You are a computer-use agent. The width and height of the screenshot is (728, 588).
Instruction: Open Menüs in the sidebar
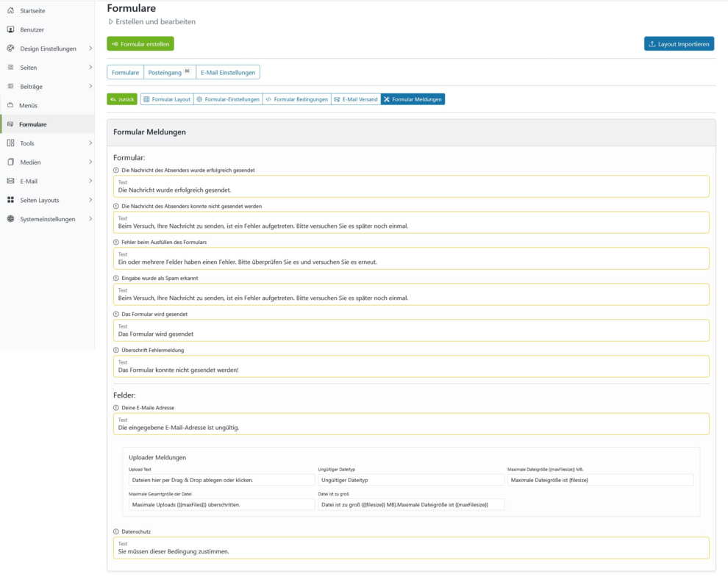(x=47, y=105)
